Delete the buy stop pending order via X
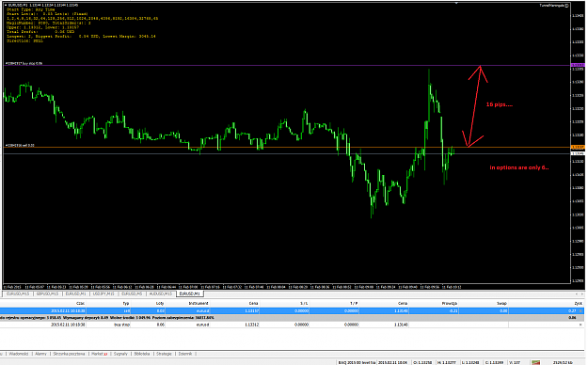The width and height of the screenshot is (588, 365). coord(581,325)
